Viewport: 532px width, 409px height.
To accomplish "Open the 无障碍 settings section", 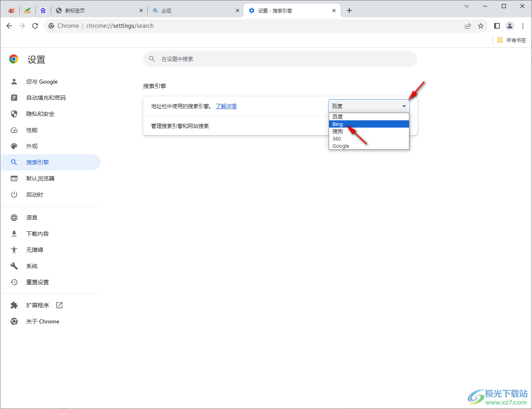I will 50,250.
